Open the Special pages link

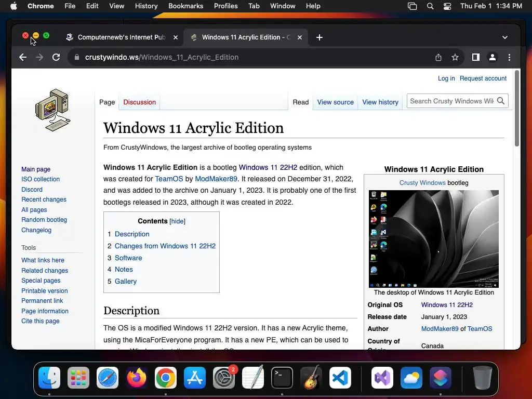pos(41,281)
